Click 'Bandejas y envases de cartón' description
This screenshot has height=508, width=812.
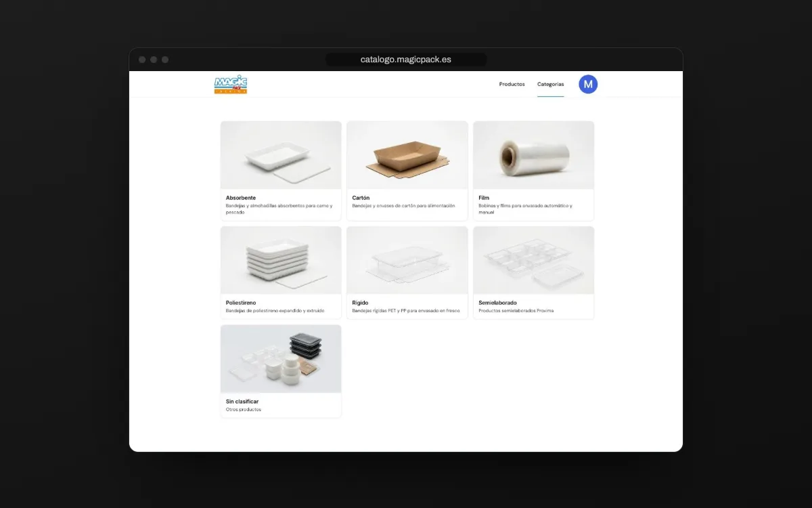[x=403, y=206]
